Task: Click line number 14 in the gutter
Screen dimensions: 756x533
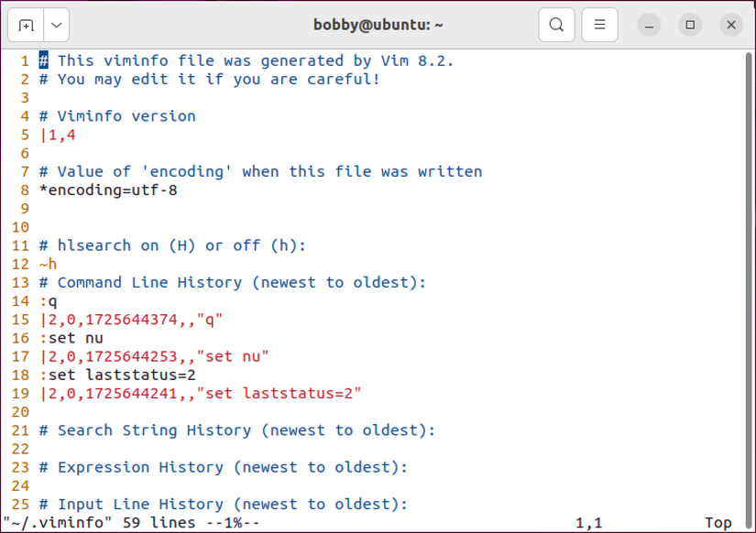Action: pyautogui.click(x=21, y=300)
